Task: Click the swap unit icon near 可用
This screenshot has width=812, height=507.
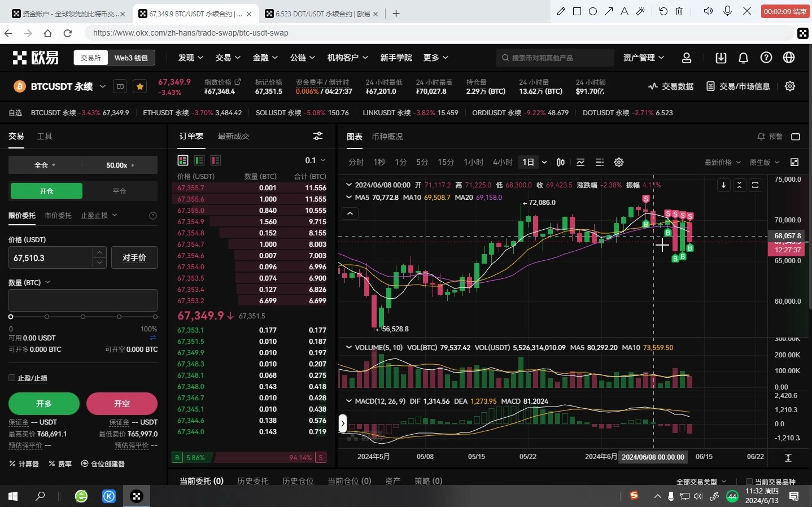Action: coord(153,338)
